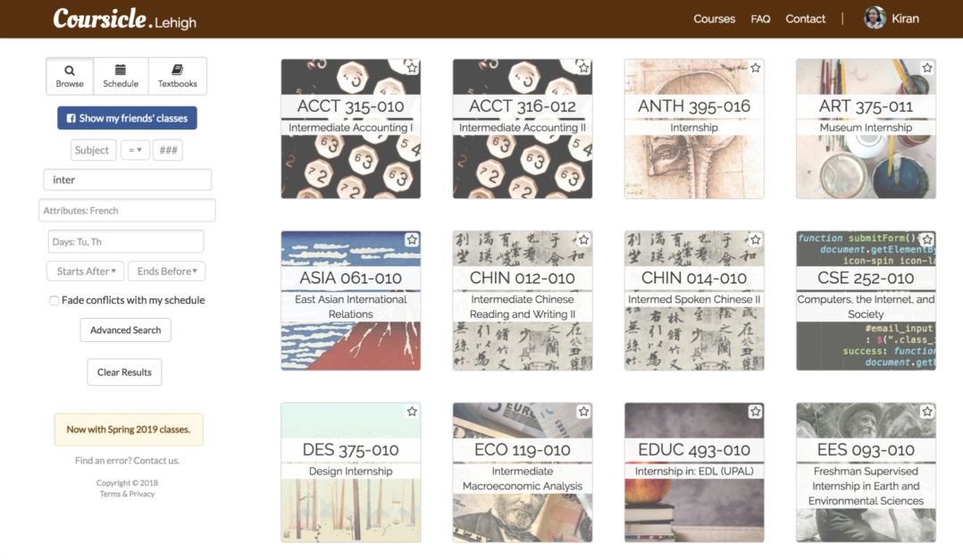Open the equals comparison operator dropdown
This screenshot has height=560, width=963.
point(135,150)
